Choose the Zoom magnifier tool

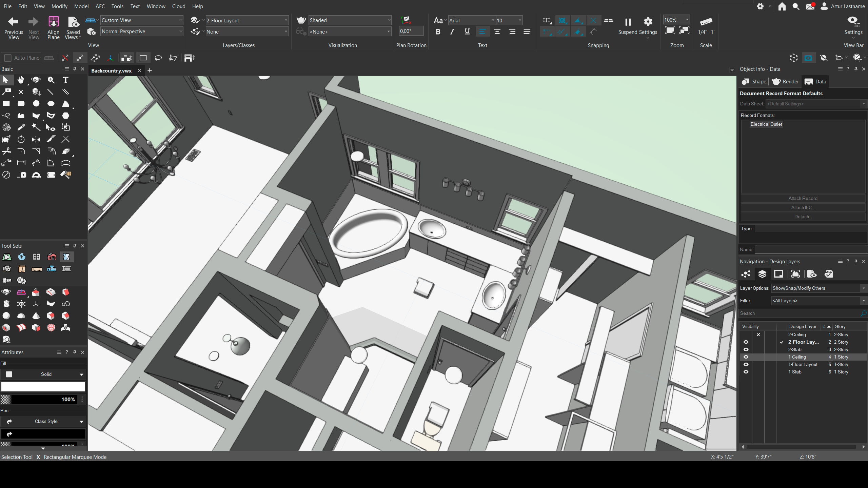[51, 80]
